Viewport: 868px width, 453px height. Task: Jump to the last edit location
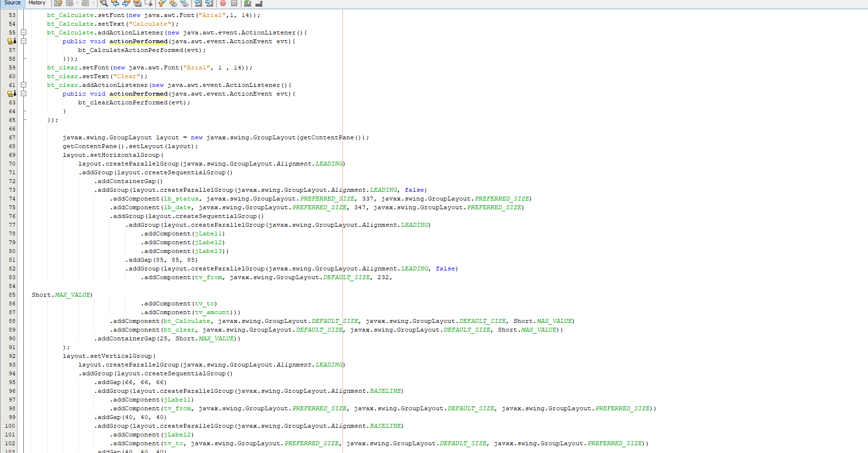(x=58, y=3)
